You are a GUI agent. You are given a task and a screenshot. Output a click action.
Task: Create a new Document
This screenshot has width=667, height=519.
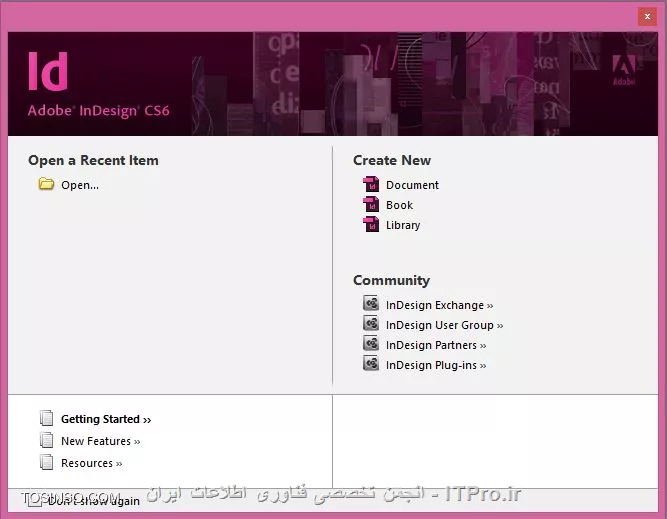point(412,185)
